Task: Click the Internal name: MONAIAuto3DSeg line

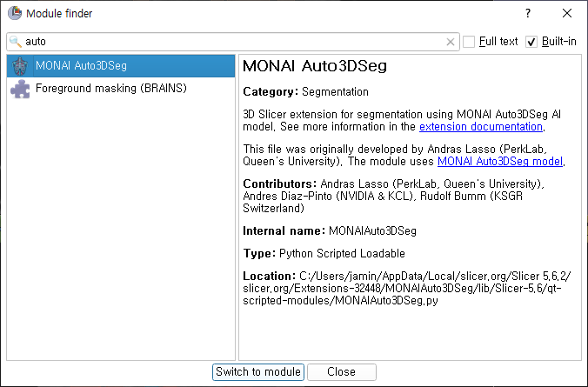Action: pos(330,230)
